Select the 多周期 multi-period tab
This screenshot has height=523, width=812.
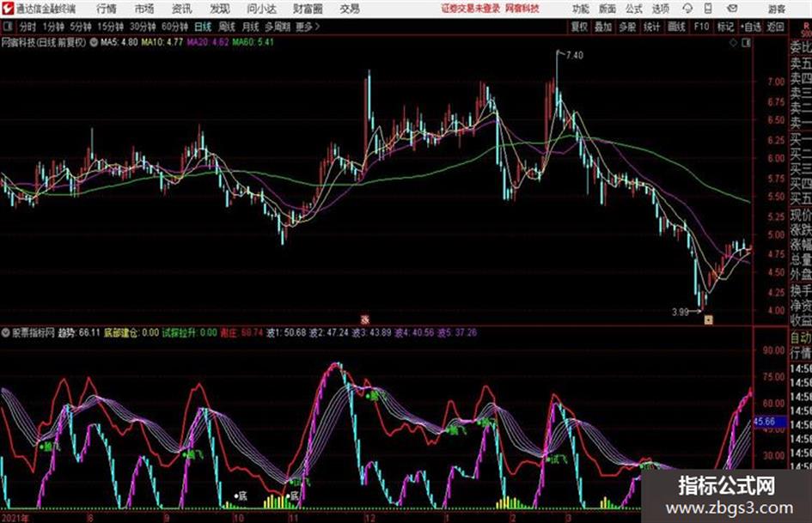coord(278,27)
